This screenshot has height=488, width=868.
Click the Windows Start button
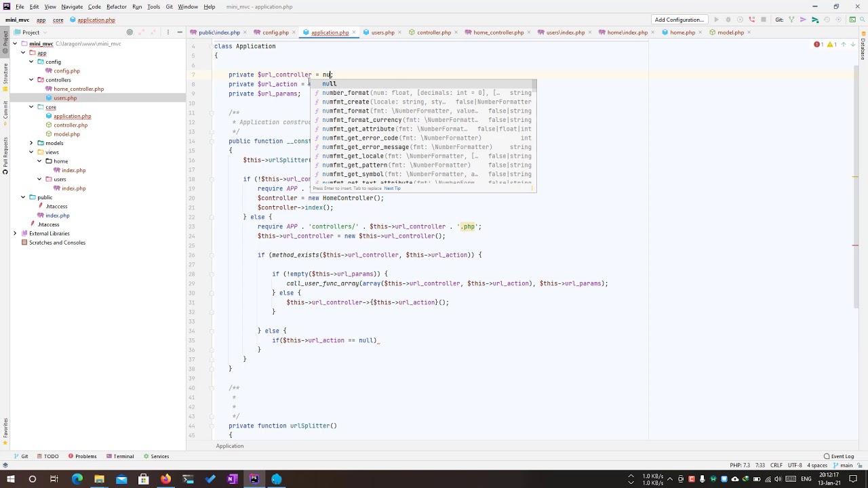click(10, 479)
